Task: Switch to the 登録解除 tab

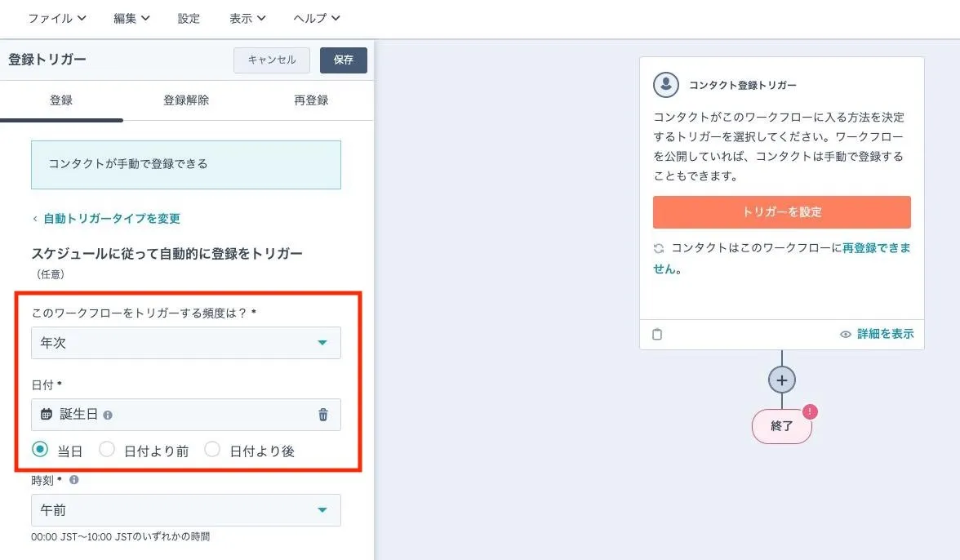Action: tap(184, 100)
